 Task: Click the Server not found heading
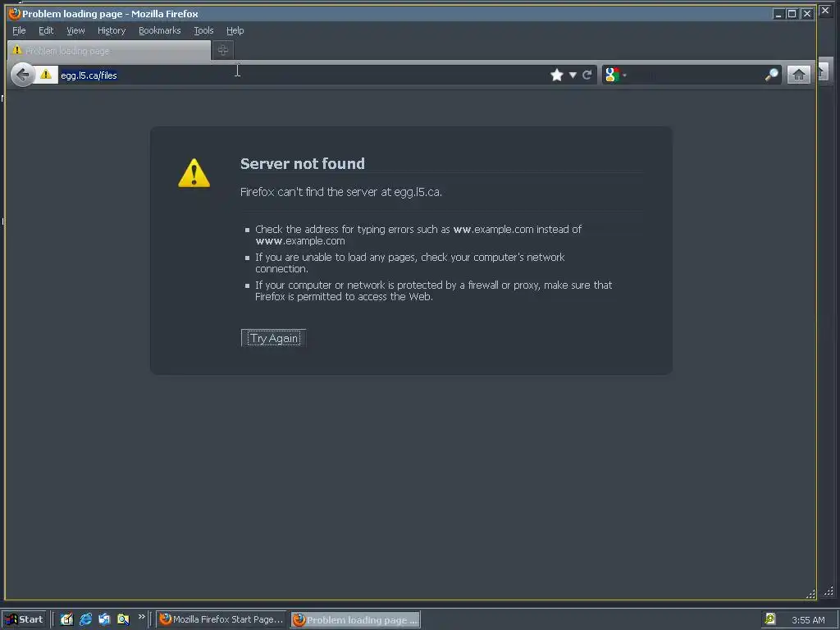[302, 163]
